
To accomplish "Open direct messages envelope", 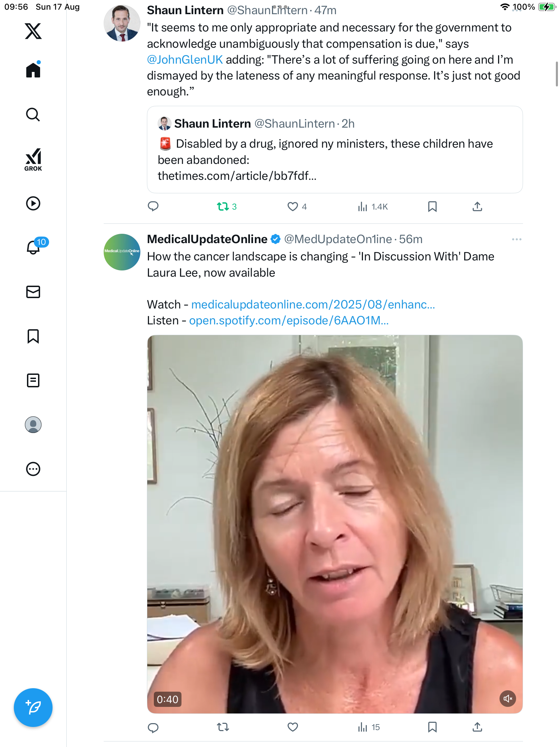I will (x=33, y=292).
